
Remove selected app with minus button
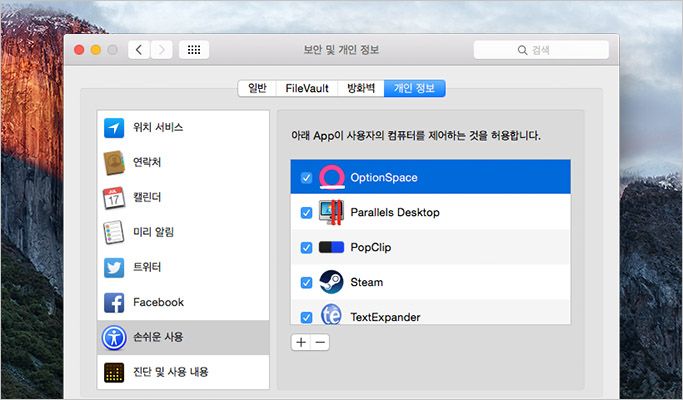pyautogui.click(x=320, y=342)
